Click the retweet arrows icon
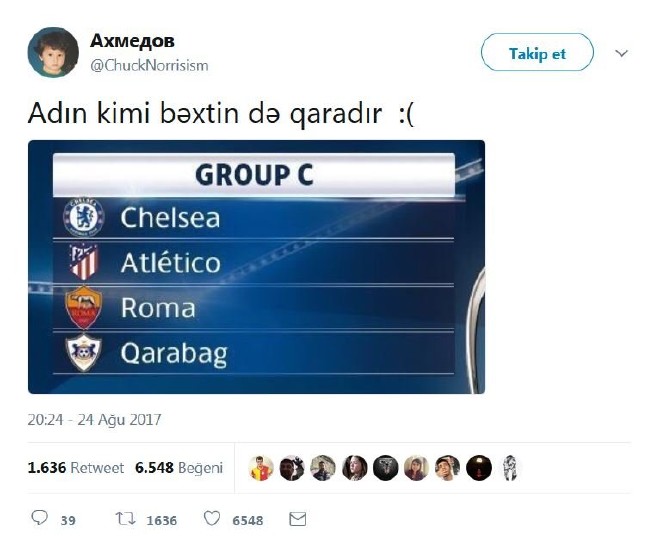 click(x=125, y=518)
